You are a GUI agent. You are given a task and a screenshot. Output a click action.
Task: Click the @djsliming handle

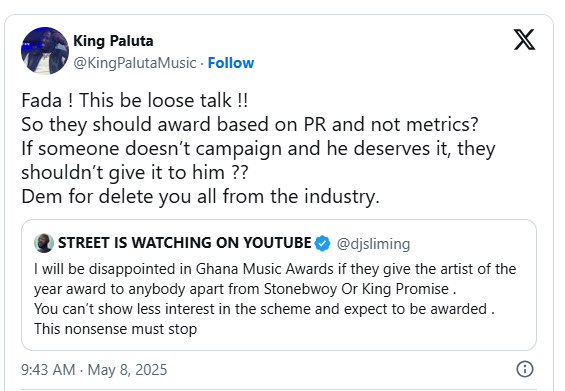click(x=373, y=244)
